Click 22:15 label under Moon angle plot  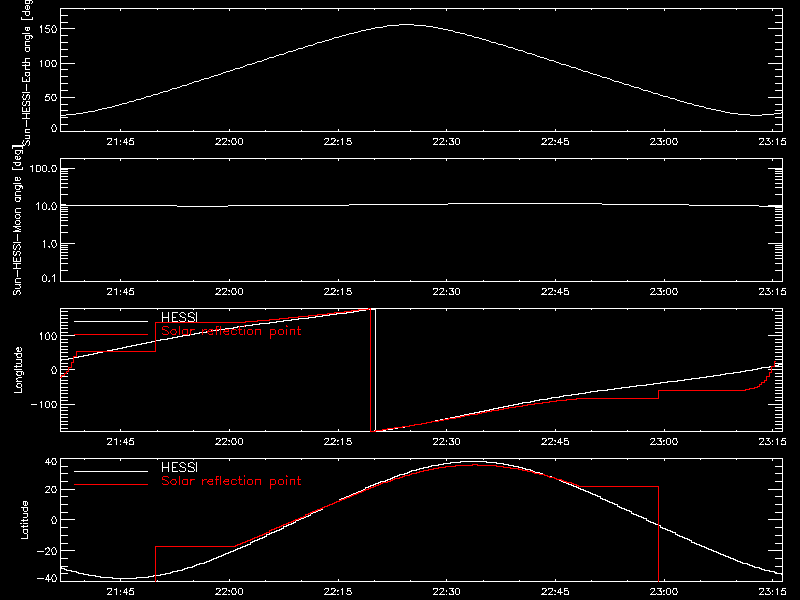(x=338, y=292)
